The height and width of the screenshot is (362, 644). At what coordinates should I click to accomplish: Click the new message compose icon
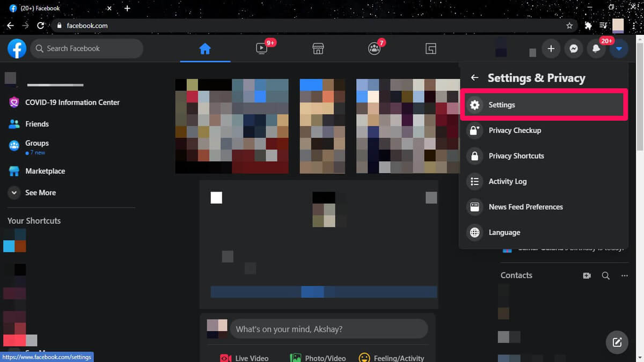tap(617, 341)
